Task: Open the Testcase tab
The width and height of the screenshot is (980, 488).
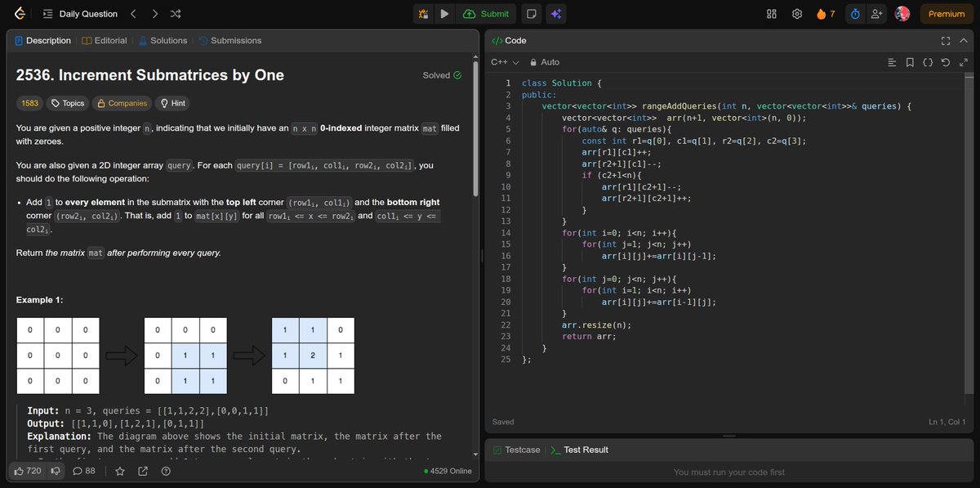Action: (x=516, y=449)
